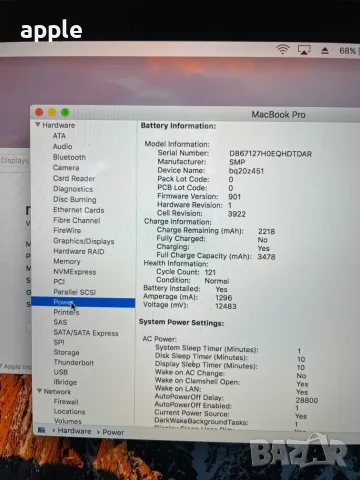The width and height of the screenshot is (360, 480).
Task: Select PCI in the sidebar
Action: [59, 282]
